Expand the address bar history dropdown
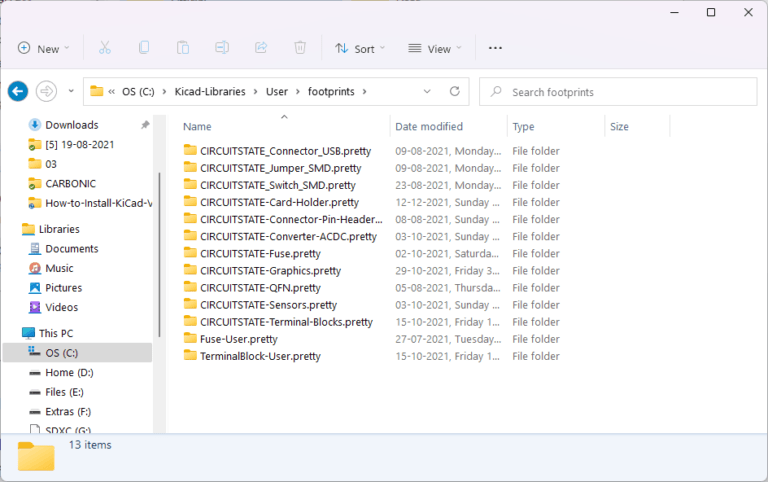Screen dimensions: 768x482 (x=427, y=92)
